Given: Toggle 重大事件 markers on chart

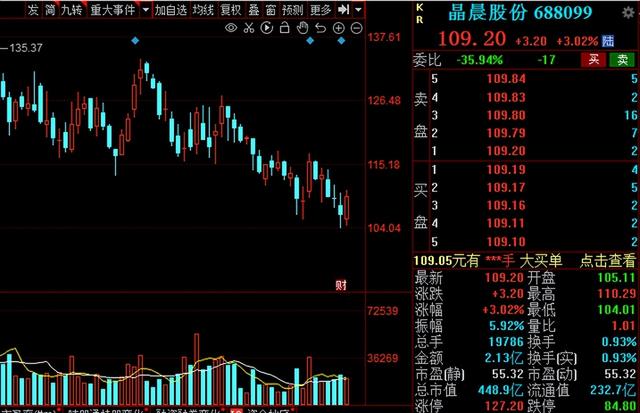Looking at the screenshot, I should click(x=112, y=9).
